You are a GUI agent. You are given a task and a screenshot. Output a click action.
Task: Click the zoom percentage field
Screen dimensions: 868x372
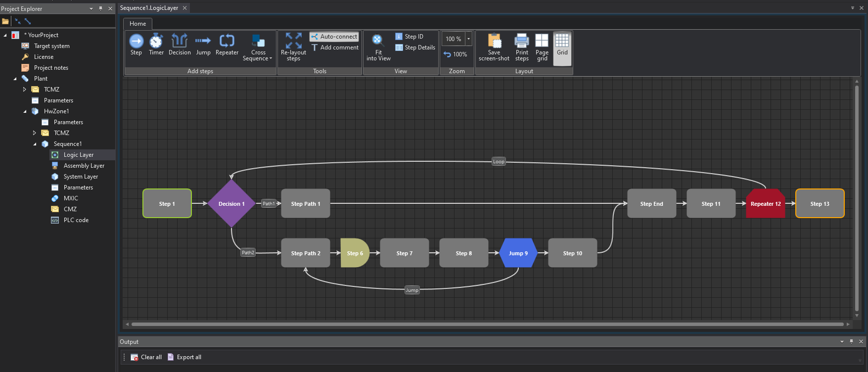(x=453, y=39)
